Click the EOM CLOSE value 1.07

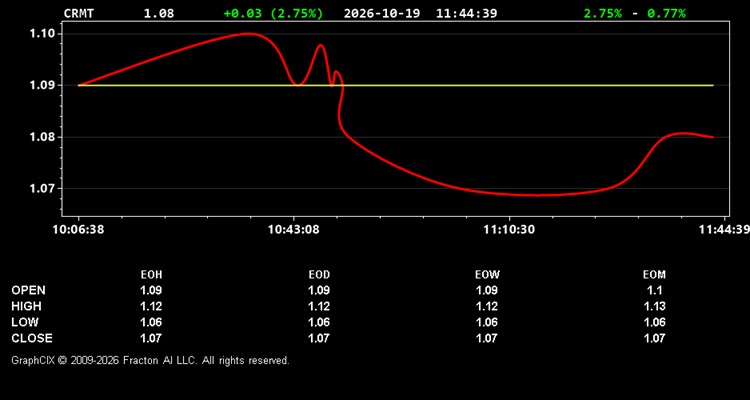coord(654,338)
